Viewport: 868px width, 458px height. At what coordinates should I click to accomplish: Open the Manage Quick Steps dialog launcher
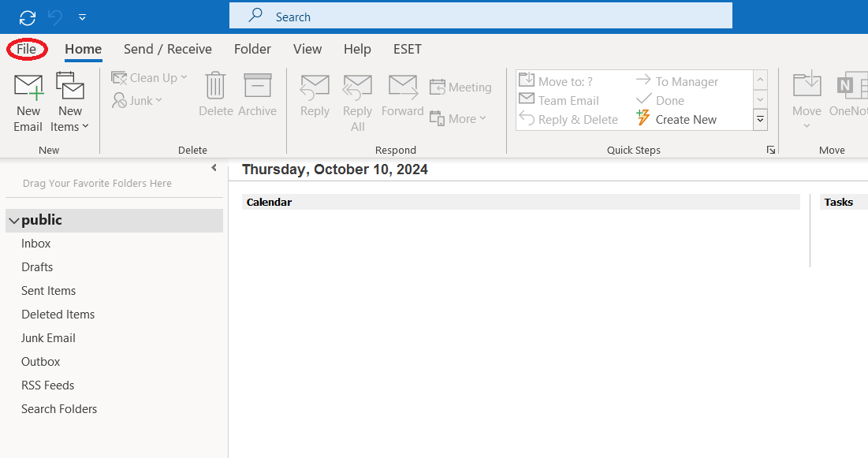[x=770, y=150]
